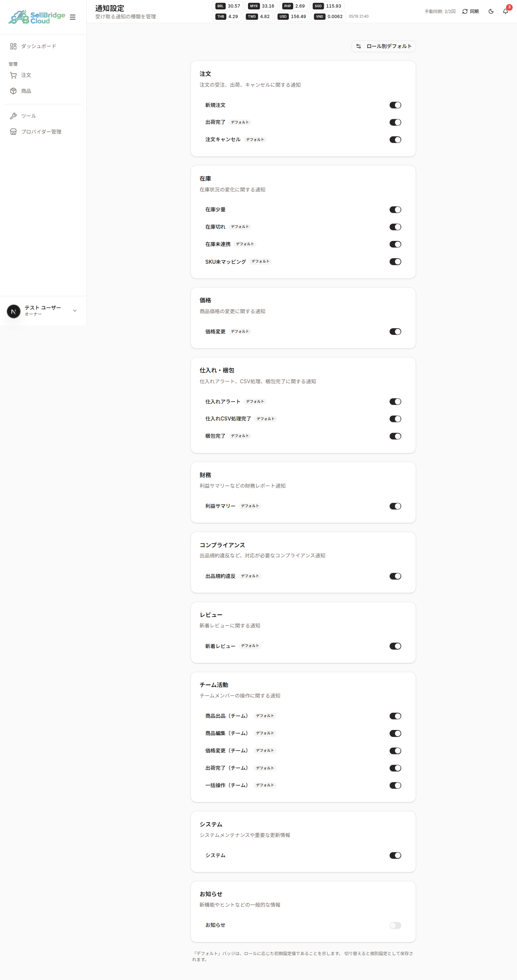Turn off the 価格変更 notification switch
The height and width of the screenshot is (980, 517).
395,332
